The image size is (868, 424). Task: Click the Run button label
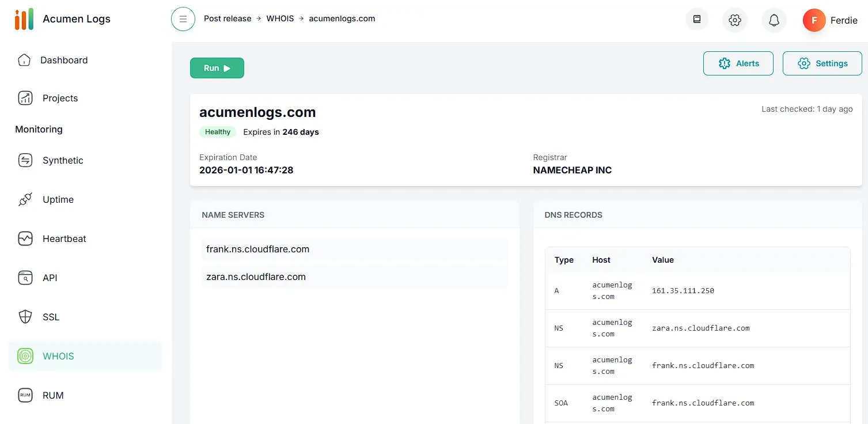pos(211,68)
